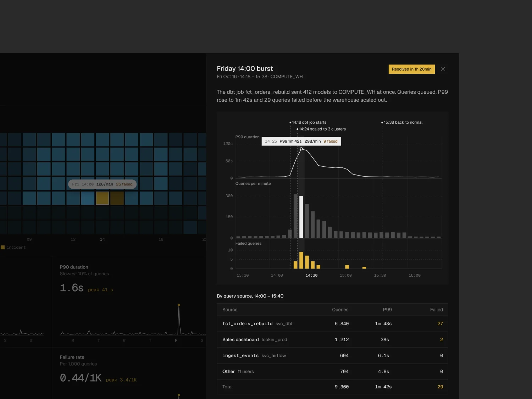Click the spike marker on the P90 duration sparkline
Image resolution: width=532 pixels, height=399 pixels.
179,305
